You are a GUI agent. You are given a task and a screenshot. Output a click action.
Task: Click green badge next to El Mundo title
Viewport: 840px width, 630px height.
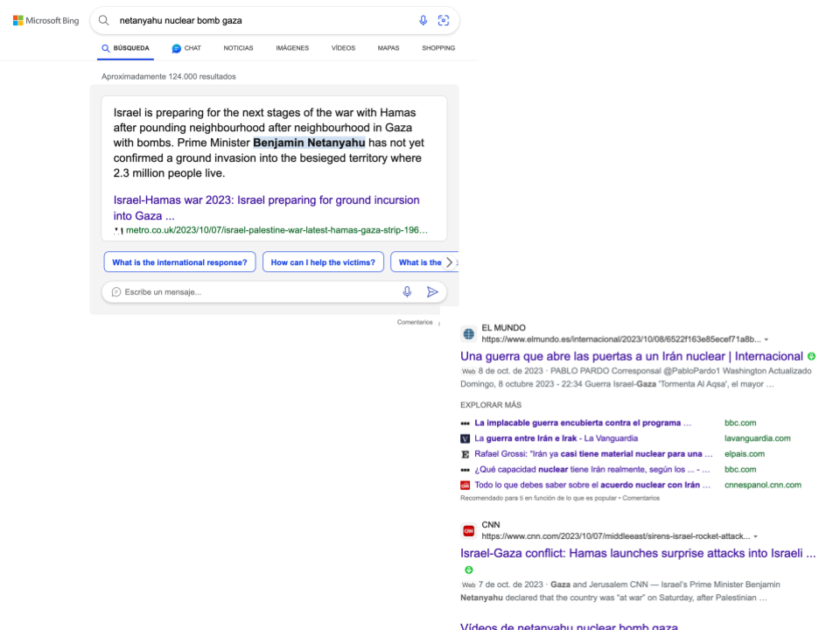pos(811,356)
